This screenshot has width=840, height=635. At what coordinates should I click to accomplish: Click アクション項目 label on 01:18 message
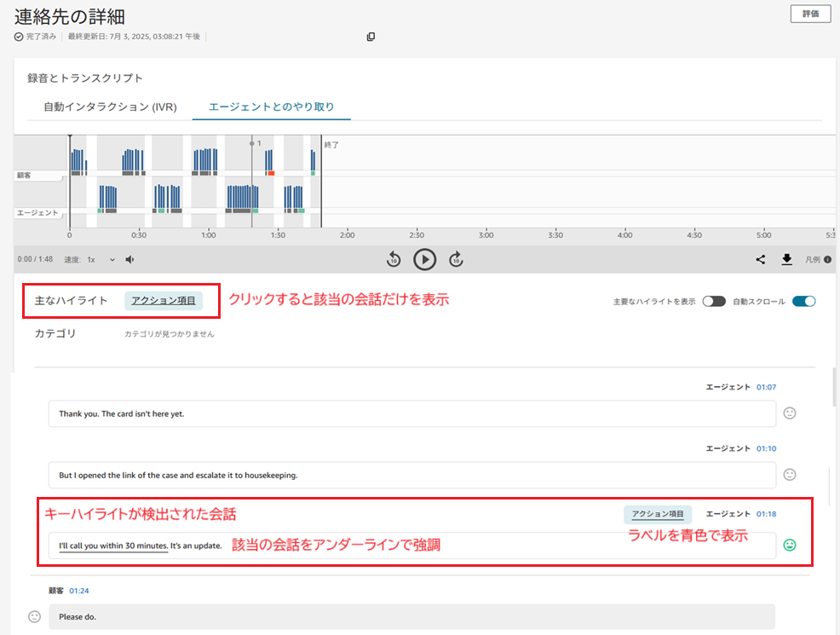(658, 515)
